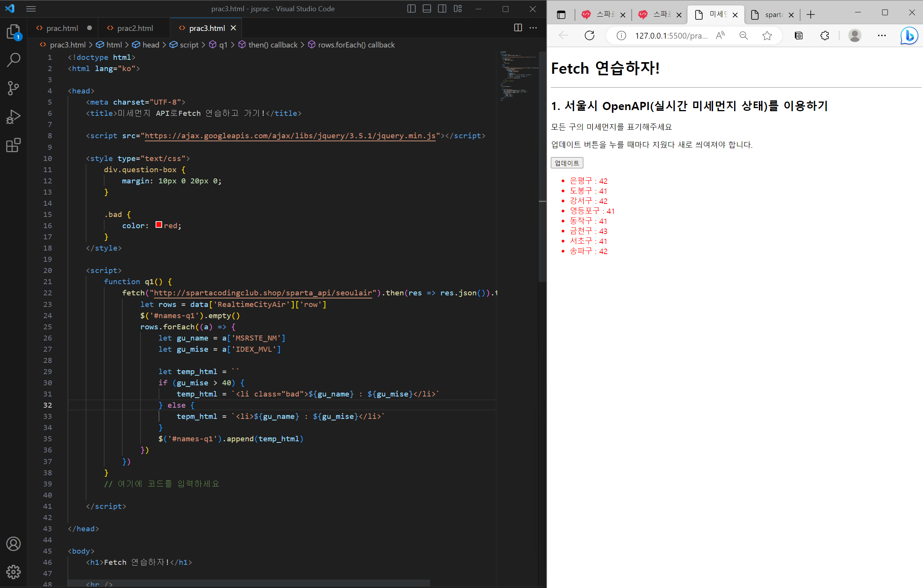Select the prac3.html editor tab

click(207, 28)
